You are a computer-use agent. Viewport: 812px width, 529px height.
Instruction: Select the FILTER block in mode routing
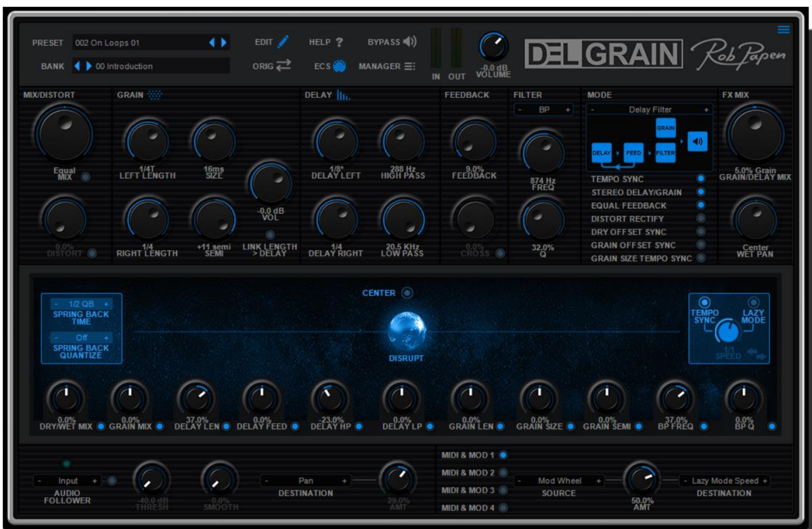[x=666, y=153]
